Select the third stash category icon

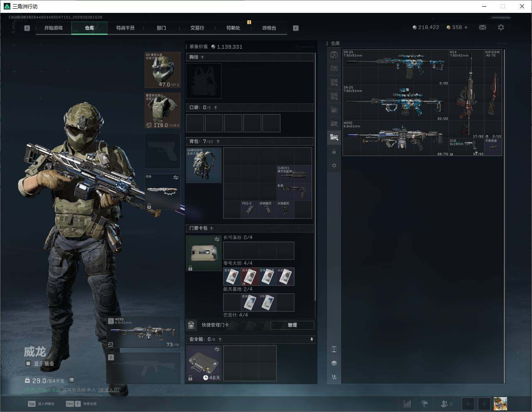[334, 82]
